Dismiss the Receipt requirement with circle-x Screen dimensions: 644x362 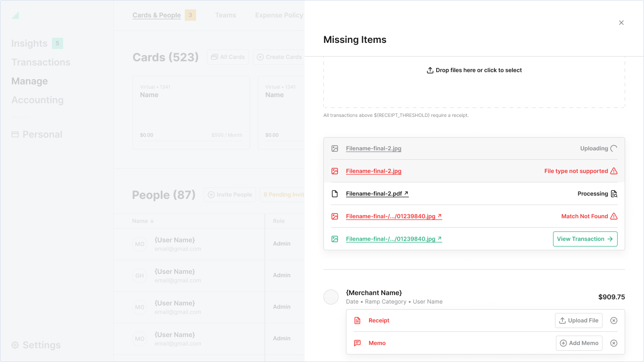(614, 321)
